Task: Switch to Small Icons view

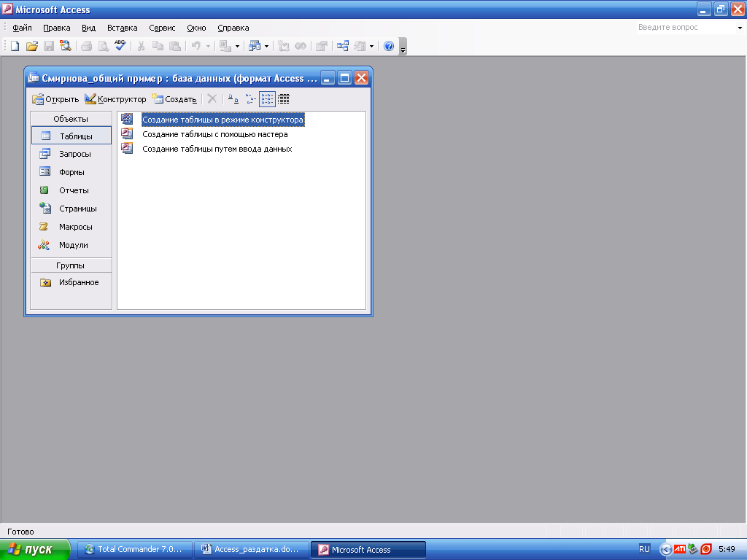Action: point(251,99)
